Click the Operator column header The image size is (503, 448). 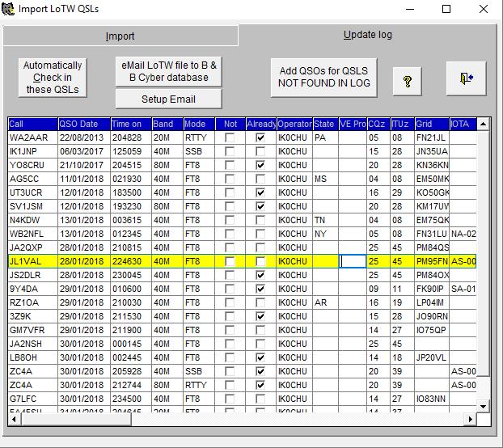tap(294, 124)
